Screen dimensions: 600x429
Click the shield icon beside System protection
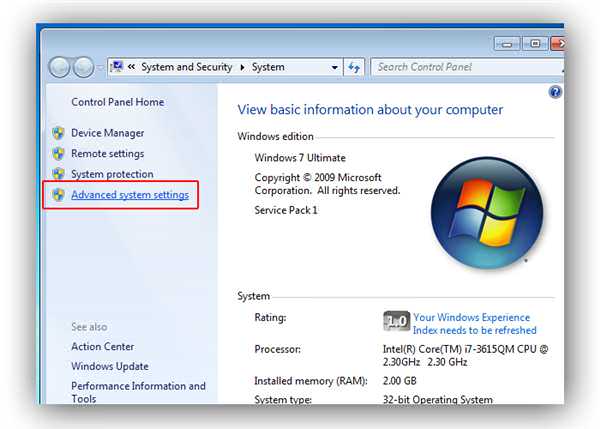pos(58,174)
